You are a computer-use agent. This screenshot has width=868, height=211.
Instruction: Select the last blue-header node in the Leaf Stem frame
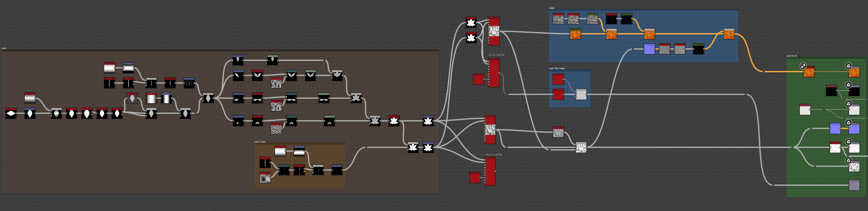point(337,170)
